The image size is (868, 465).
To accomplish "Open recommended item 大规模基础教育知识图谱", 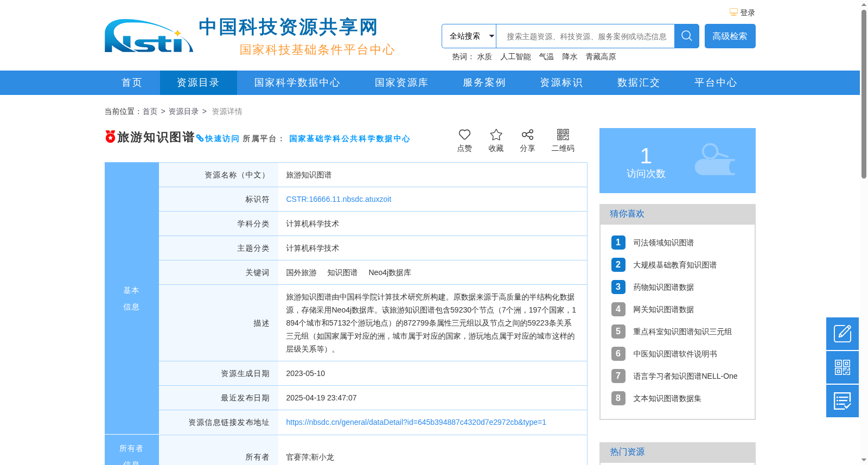I will point(675,265).
